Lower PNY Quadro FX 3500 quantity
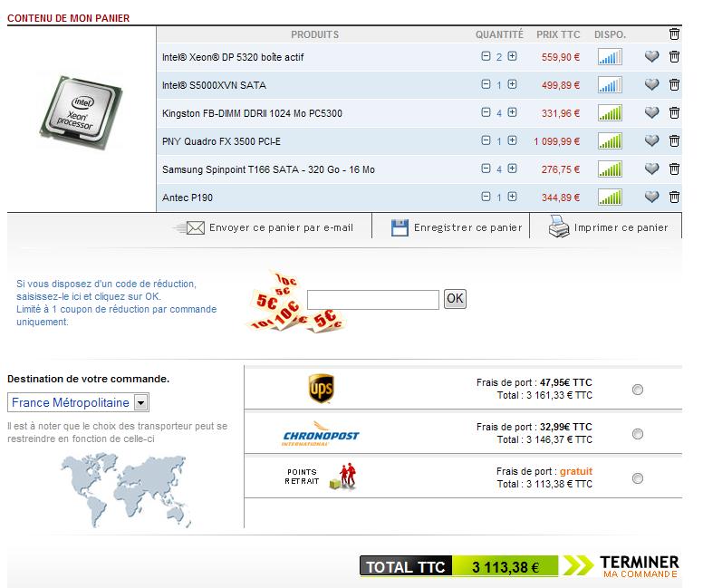 486,140
